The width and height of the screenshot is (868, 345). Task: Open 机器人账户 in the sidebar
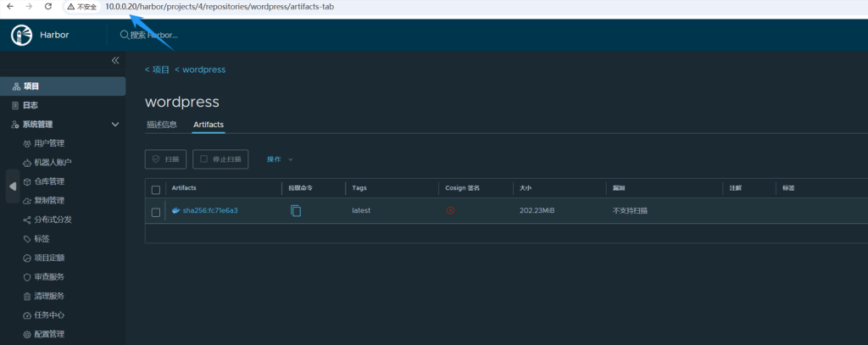tap(53, 163)
